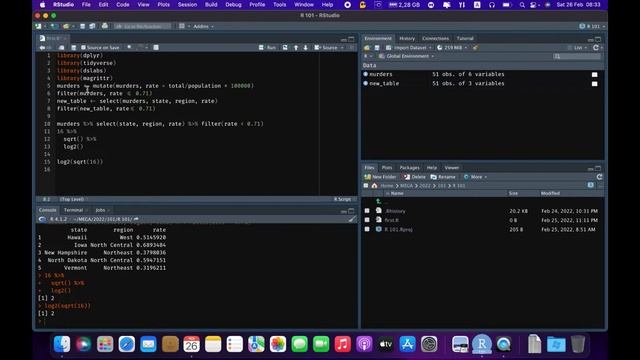Click the re-run previous code icon
The width and height of the screenshot is (640, 360).
pyautogui.click(x=285, y=48)
